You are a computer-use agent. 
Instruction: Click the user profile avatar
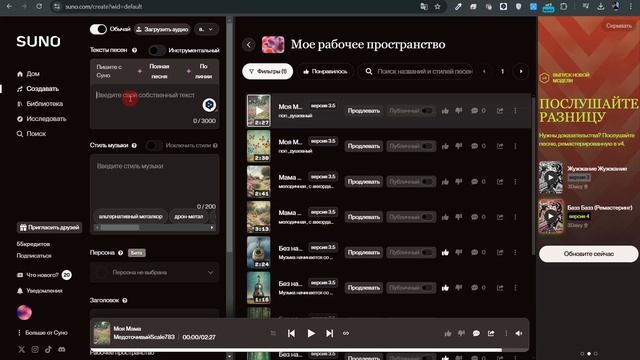[24, 312]
